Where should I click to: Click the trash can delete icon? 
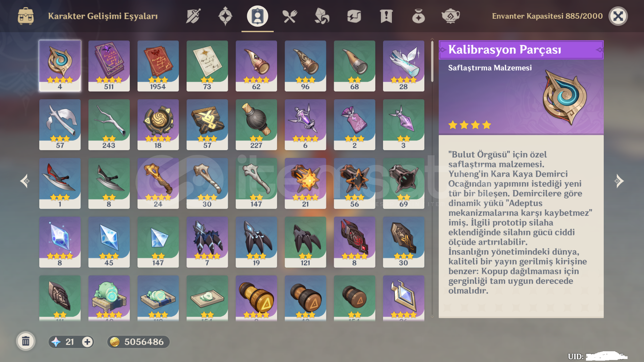[26, 342]
